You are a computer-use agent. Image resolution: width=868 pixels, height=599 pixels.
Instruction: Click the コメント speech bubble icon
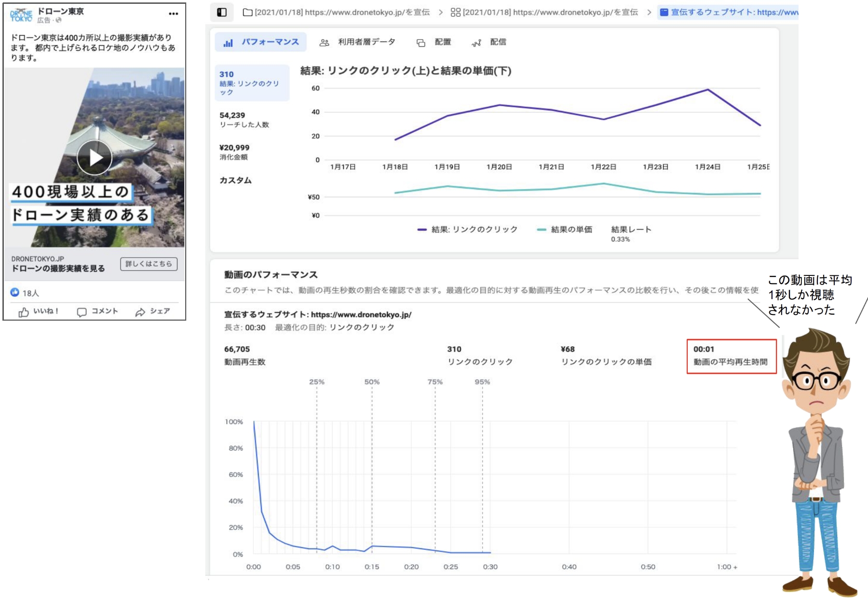coord(82,312)
